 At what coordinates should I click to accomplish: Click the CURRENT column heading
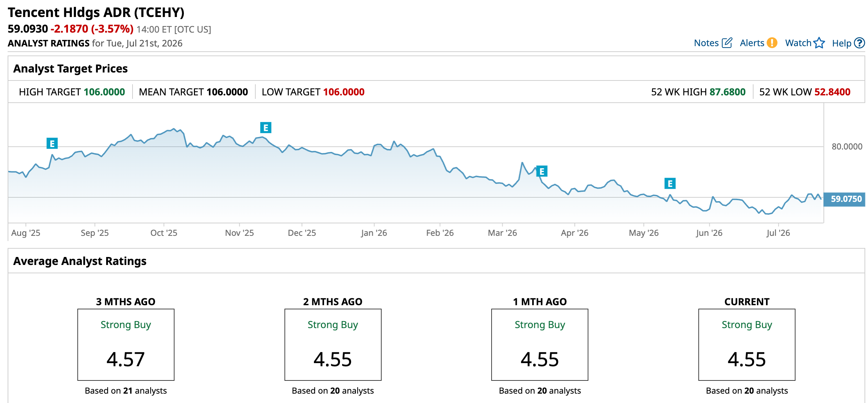point(747,302)
